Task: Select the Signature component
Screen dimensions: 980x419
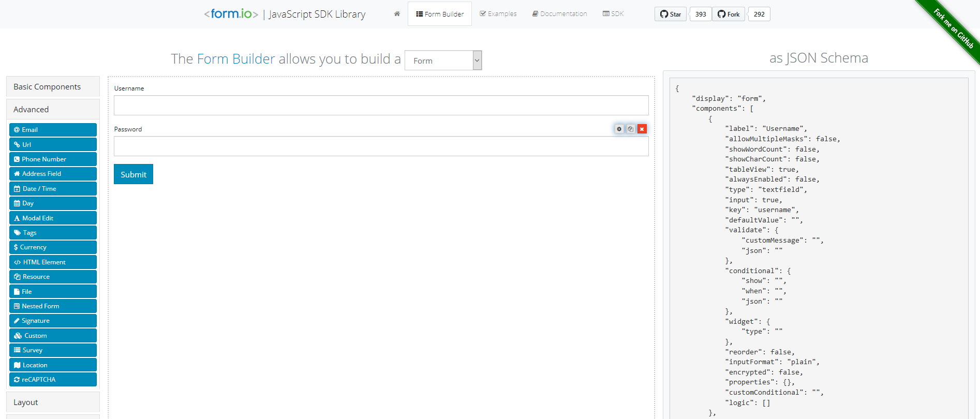Action: pos(53,321)
